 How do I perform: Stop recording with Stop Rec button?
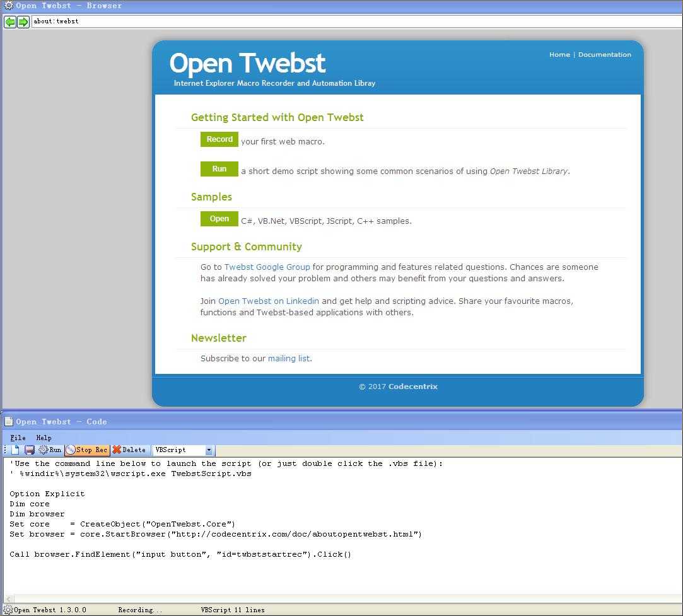[87, 450]
